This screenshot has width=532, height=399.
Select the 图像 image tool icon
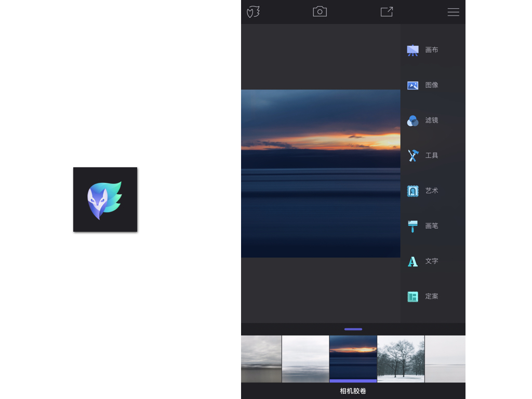pos(413,85)
